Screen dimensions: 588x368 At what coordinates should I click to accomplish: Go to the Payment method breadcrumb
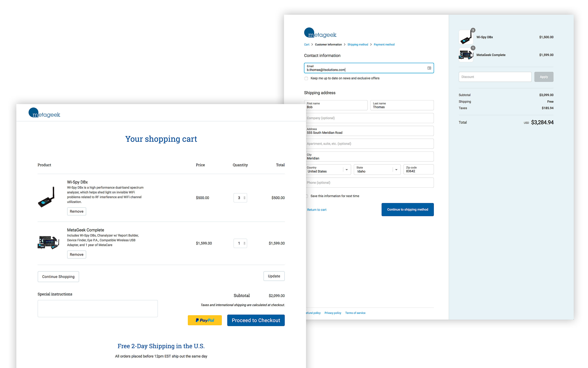[384, 45]
